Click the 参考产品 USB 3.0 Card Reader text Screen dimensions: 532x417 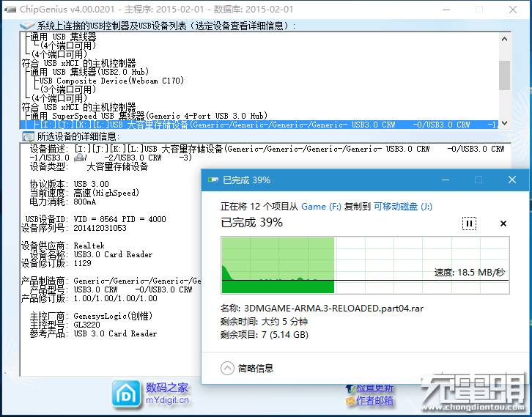115,333
